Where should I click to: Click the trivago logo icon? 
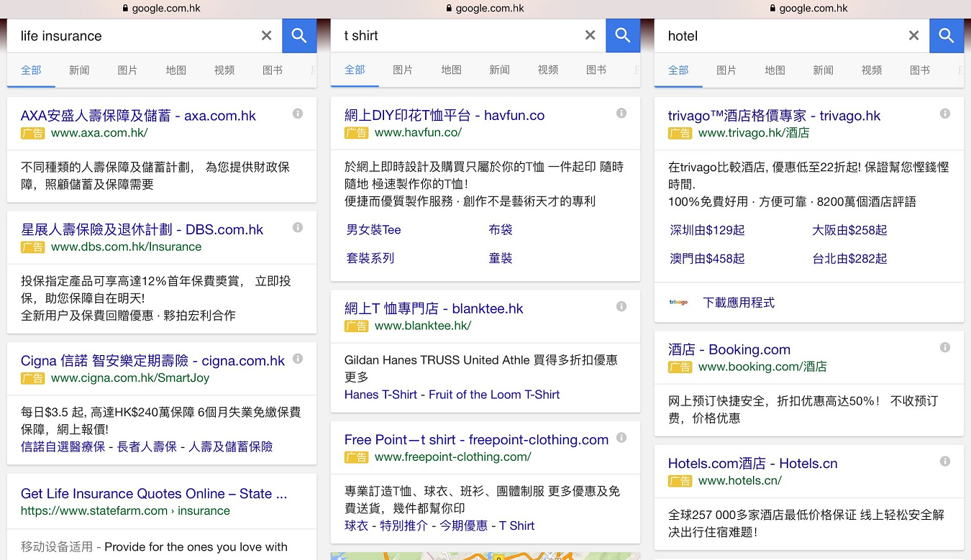tap(678, 303)
